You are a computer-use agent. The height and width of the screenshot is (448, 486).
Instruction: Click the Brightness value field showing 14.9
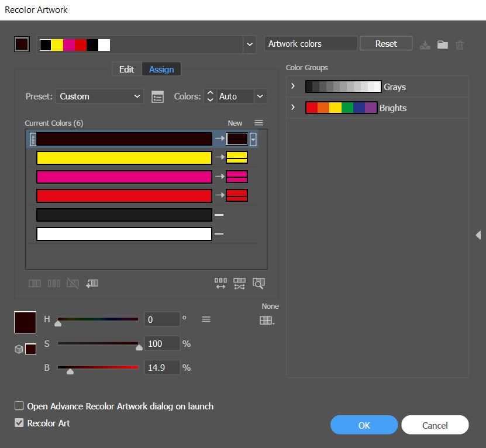[x=163, y=367]
